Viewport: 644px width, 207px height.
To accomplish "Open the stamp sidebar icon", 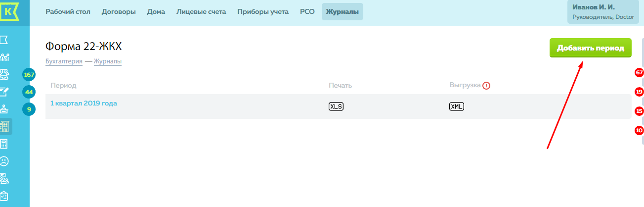I will pos(4,109).
